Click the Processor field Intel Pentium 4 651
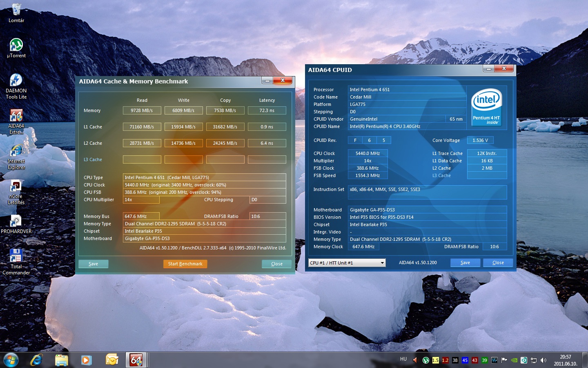The height and width of the screenshot is (368, 588). (x=407, y=90)
